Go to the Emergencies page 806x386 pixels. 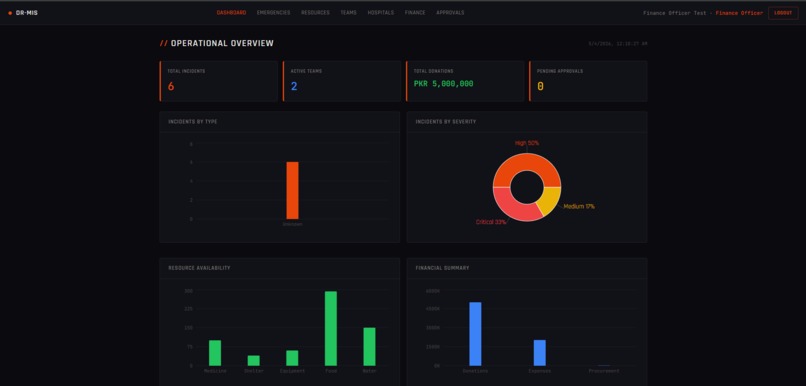pyautogui.click(x=273, y=13)
